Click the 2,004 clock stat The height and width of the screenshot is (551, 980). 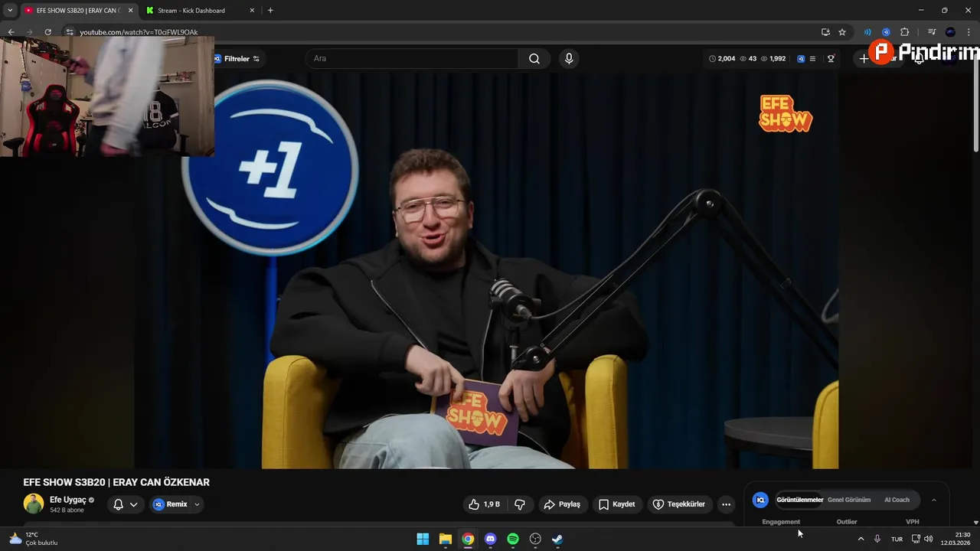[722, 59]
